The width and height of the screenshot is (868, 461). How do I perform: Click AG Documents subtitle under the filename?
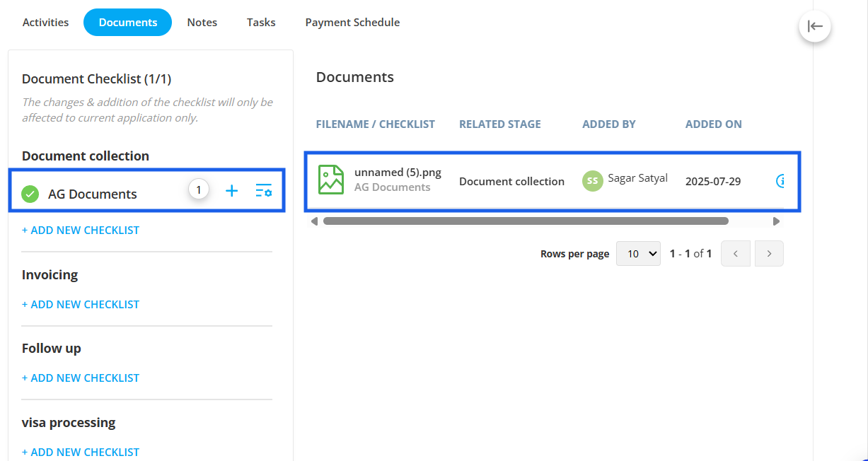point(393,187)
